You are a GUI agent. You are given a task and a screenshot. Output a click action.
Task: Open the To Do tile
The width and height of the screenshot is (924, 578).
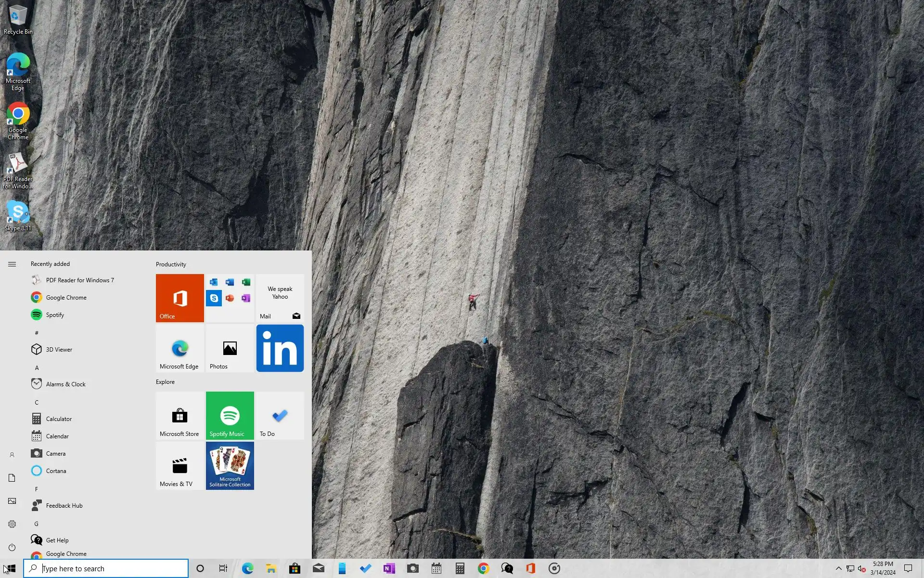click(280, 415)
